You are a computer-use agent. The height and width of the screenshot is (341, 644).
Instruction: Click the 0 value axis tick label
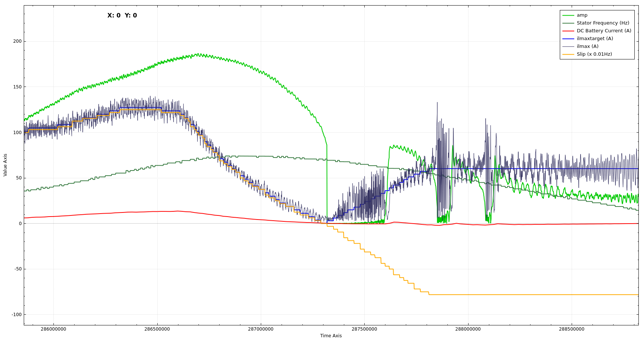point(20,224)
